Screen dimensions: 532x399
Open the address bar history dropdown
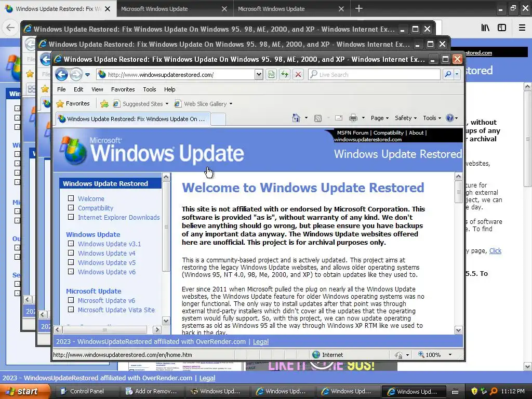[x=259, y=74]
